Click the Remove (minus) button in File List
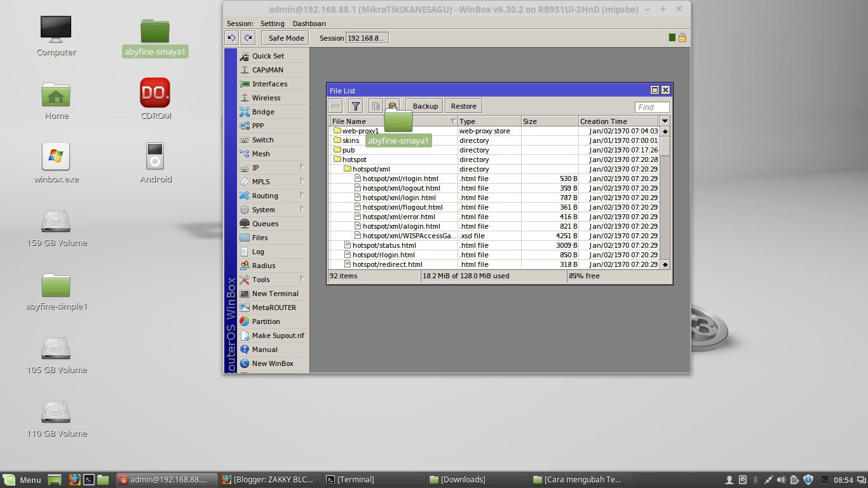 (x=336, y=106)
